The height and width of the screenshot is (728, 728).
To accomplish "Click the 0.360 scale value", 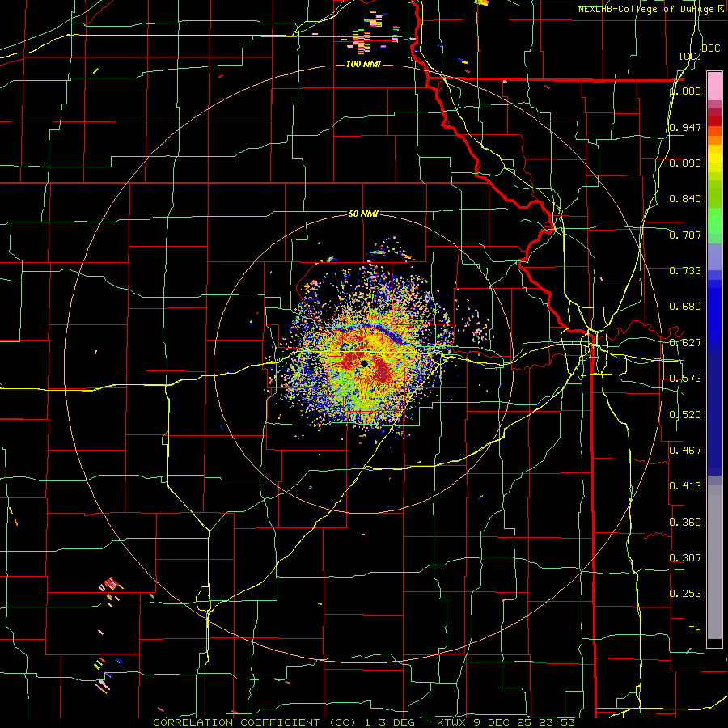I will tap(685, 523).
